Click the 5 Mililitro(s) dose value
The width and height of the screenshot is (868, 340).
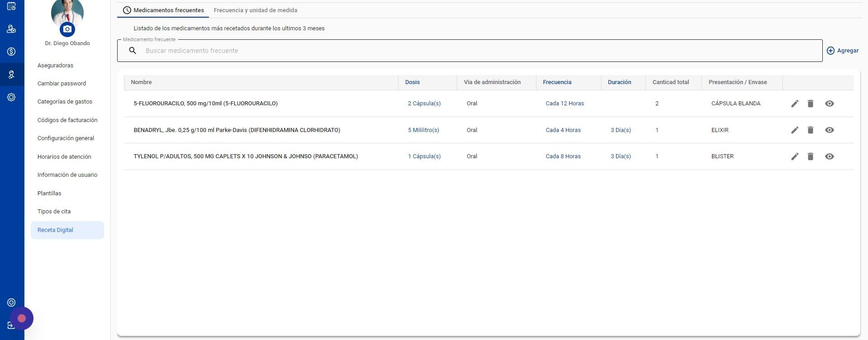click(x=423, y=130)
